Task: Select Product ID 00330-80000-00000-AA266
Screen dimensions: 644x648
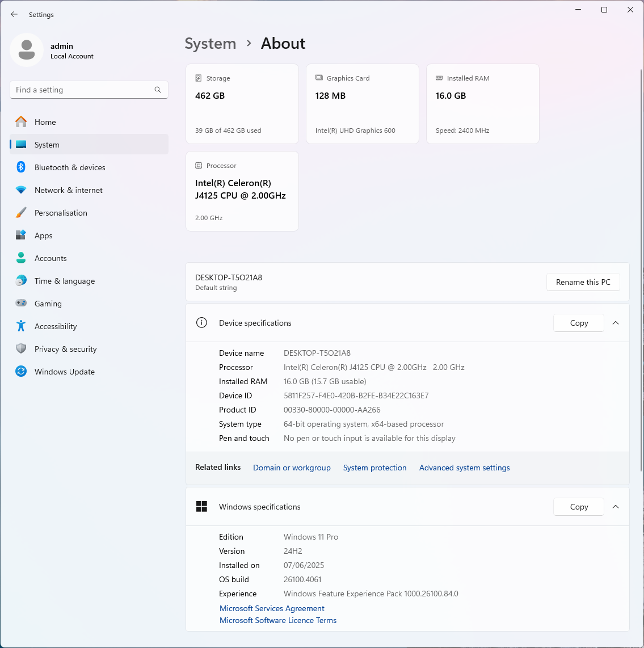Action: [x=332, y=410]
